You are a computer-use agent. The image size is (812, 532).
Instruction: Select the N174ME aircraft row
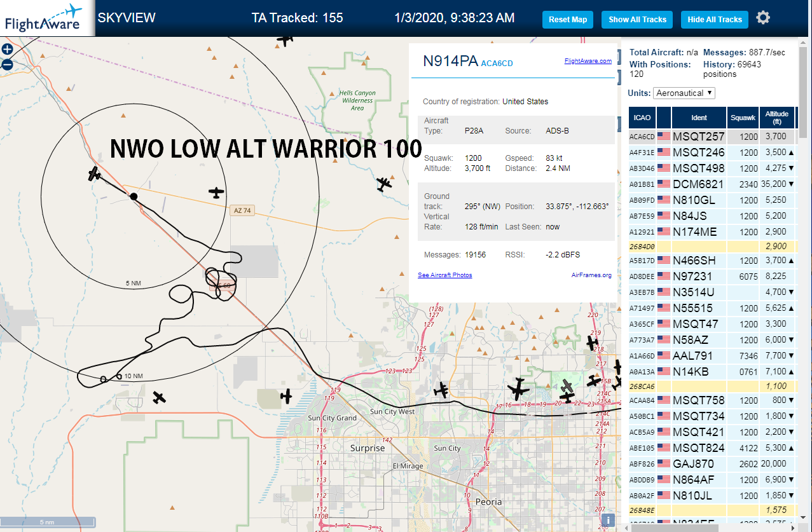[712, 232]
